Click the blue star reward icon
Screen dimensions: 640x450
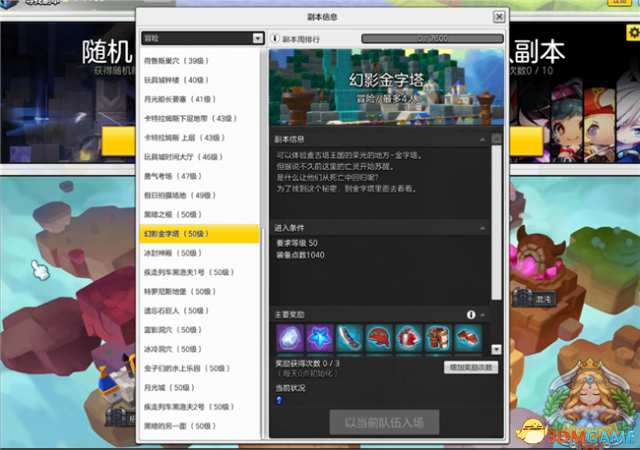[x=320, y=338]
